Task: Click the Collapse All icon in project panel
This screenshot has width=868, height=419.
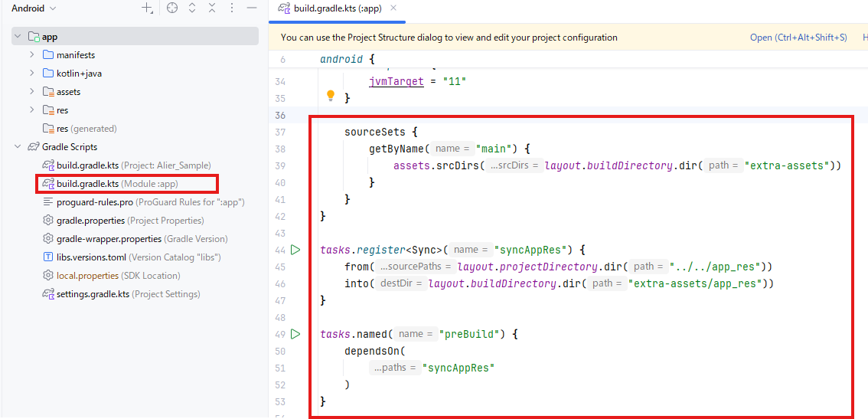Action: pyautogui.click(x=212, y=8)
